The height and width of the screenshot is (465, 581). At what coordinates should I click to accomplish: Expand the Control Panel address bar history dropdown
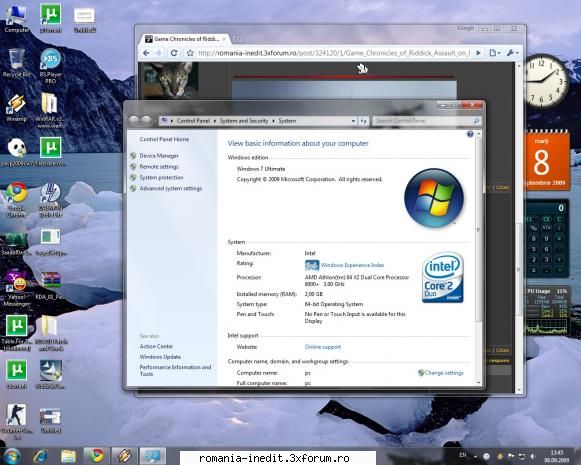click(x=353, y=121)
